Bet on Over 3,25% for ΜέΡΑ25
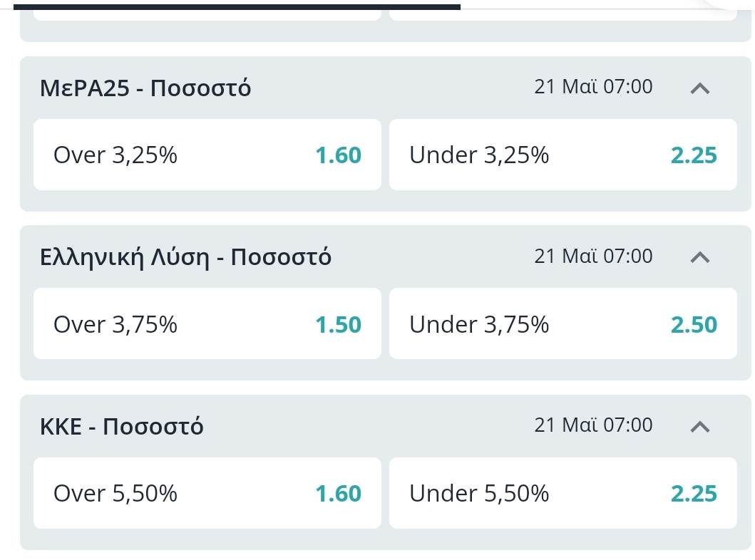 (x=207, y=155)
